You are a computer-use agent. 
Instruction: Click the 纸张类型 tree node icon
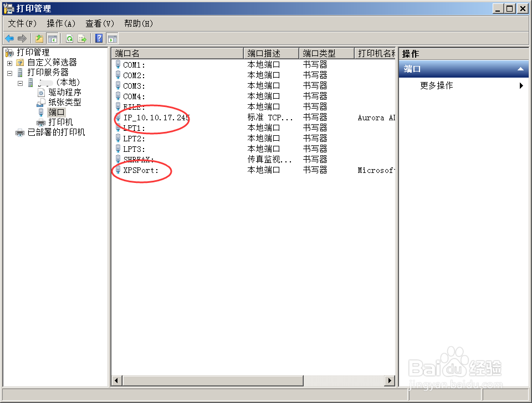[41, 102]
